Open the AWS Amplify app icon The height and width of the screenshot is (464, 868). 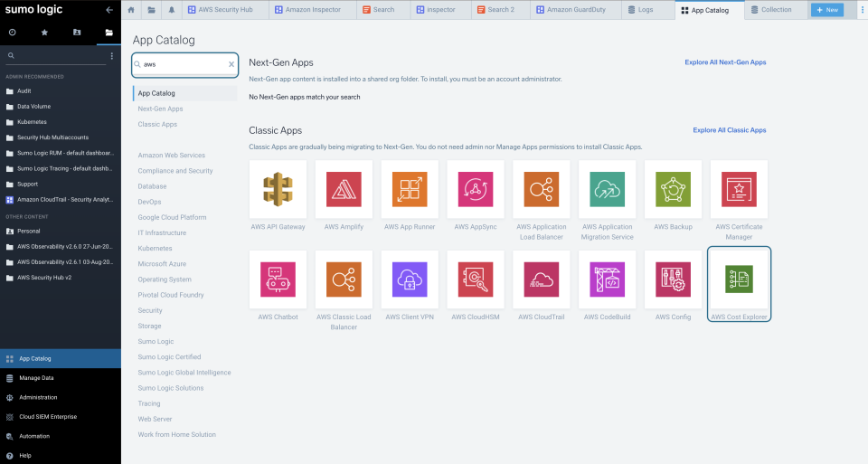344,189
